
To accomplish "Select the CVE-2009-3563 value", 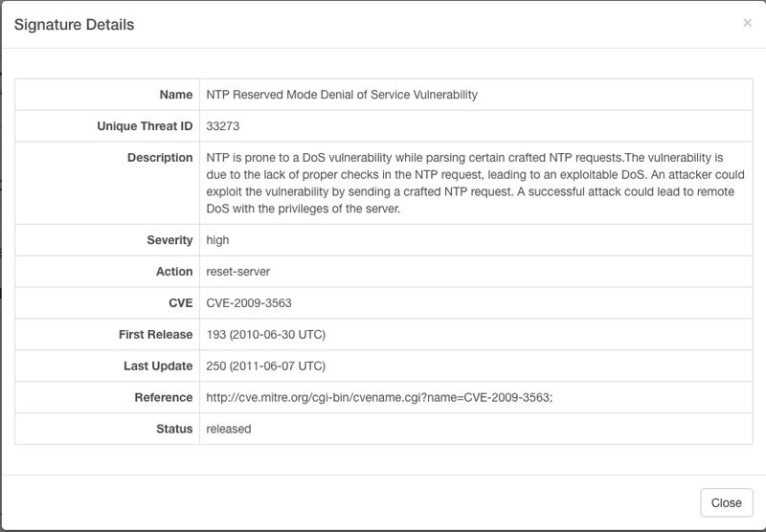I will 249,303.
